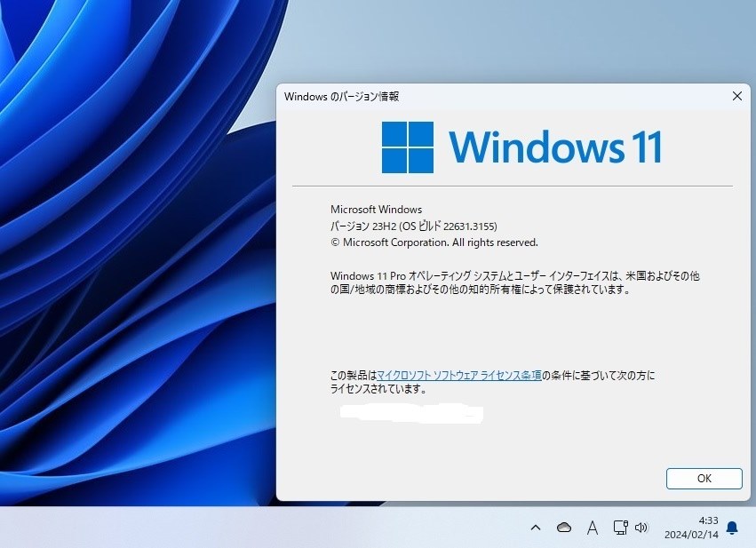Open OneDrive from the system tray cloud icon

coord(564,527)
